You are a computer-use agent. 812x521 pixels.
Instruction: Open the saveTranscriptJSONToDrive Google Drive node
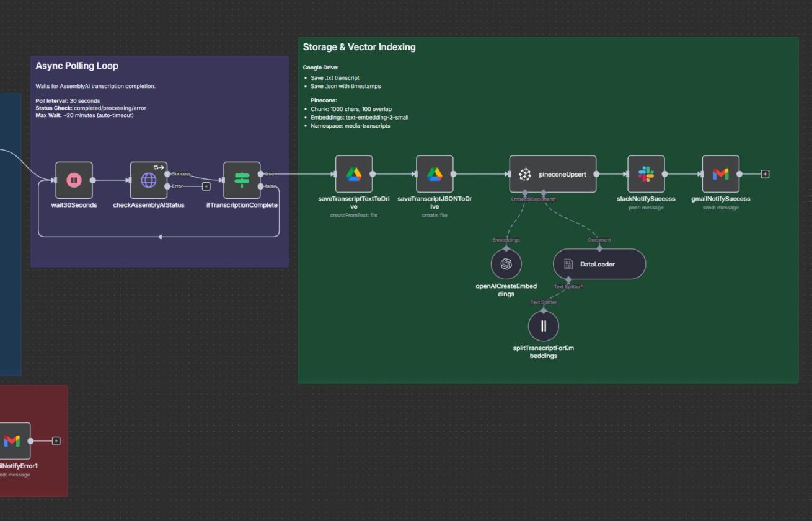[435, 174]
